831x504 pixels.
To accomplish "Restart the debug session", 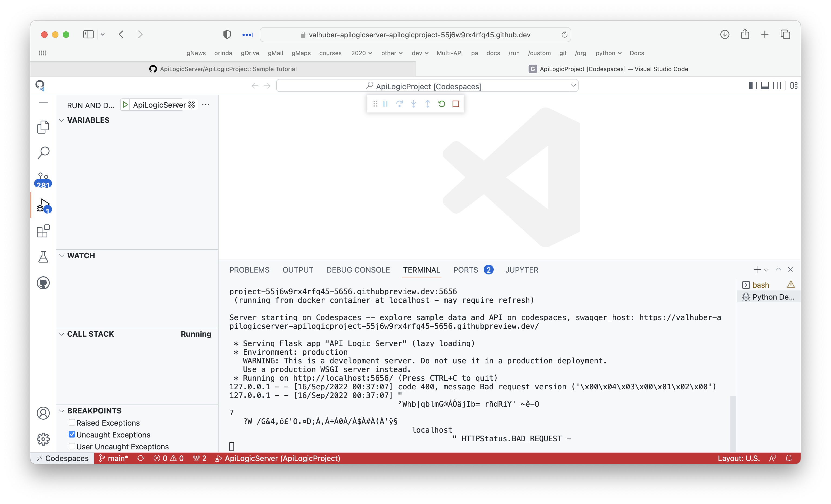I will point(442,104).
